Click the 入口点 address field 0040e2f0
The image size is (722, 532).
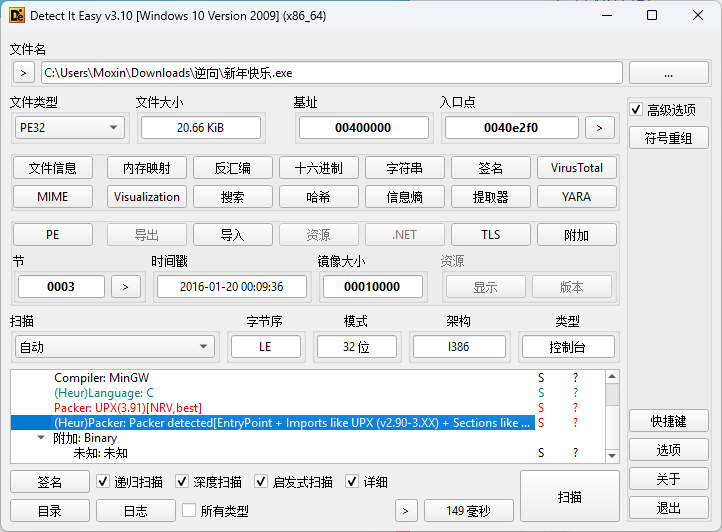coord(511,128)
